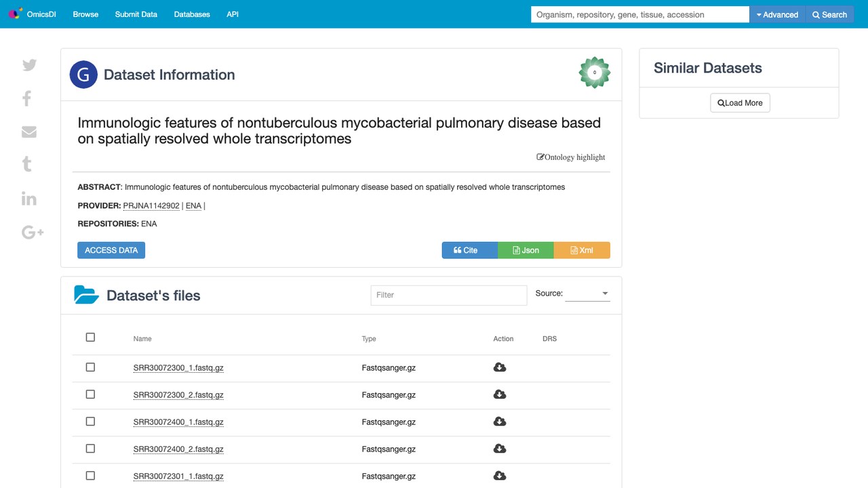This screenshot has width=868, height=488.
Task: Open the ENA provider link
Action: point(193,205)
